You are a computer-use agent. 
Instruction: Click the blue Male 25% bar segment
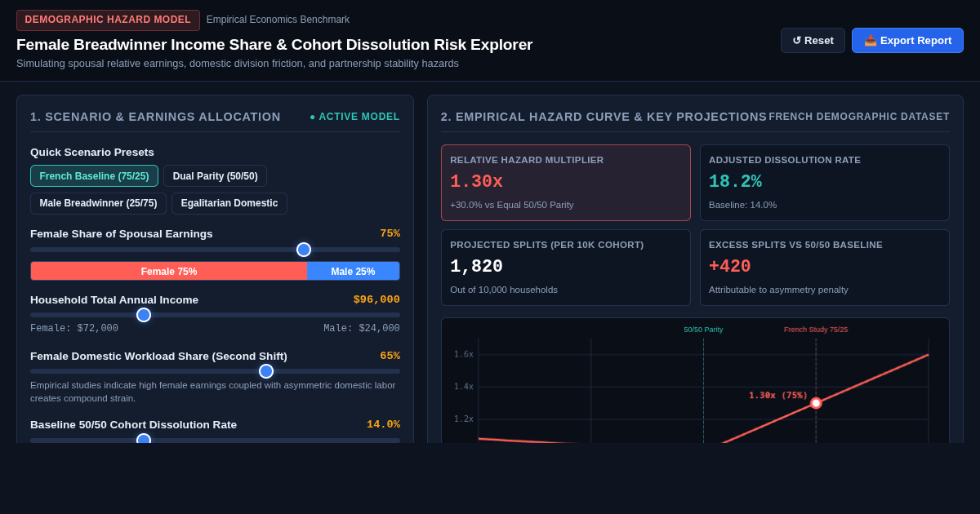point(353,271)
